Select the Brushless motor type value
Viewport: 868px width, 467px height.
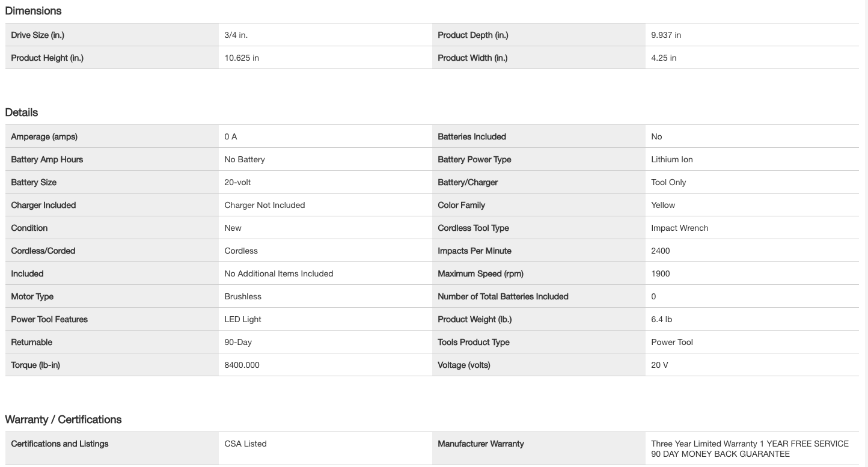pos(243,296)
